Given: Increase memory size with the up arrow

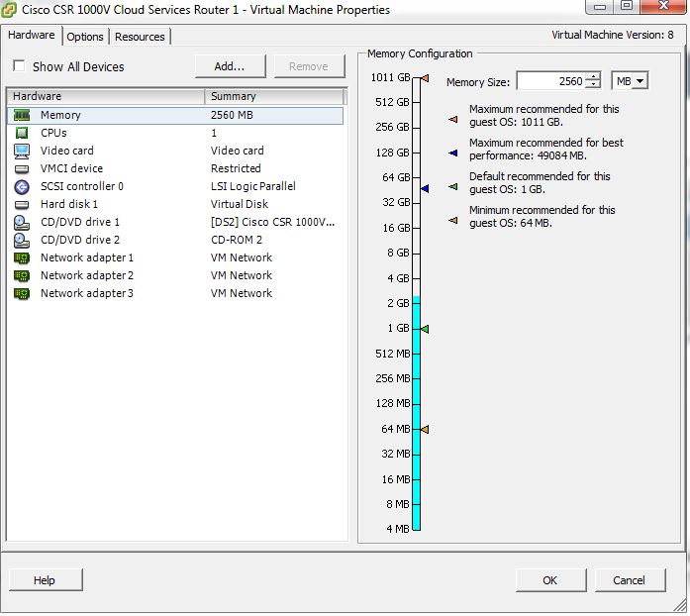Looking at the screenshot, I should pos(594,76).
